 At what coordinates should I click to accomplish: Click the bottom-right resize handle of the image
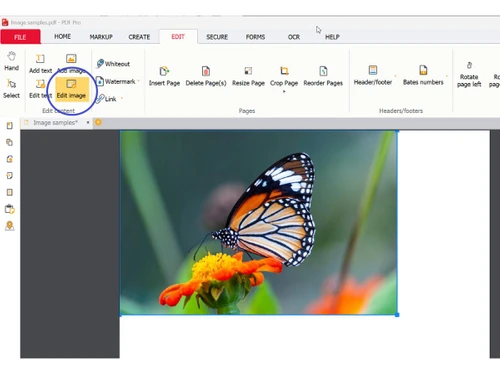pyautogui.click(x=397, y=315)
